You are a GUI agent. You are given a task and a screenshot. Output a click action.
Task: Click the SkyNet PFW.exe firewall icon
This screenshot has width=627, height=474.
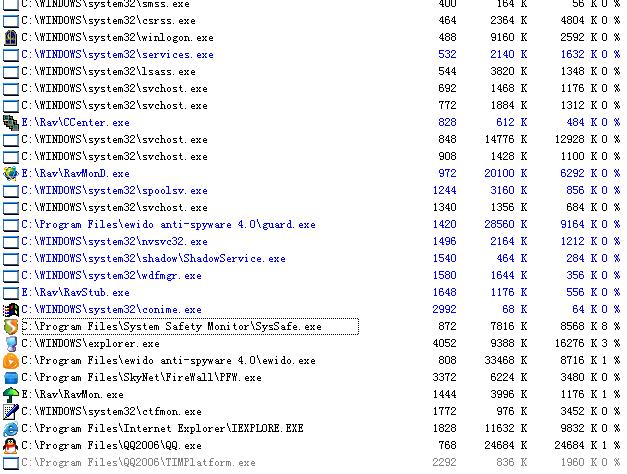pos(10,378)
